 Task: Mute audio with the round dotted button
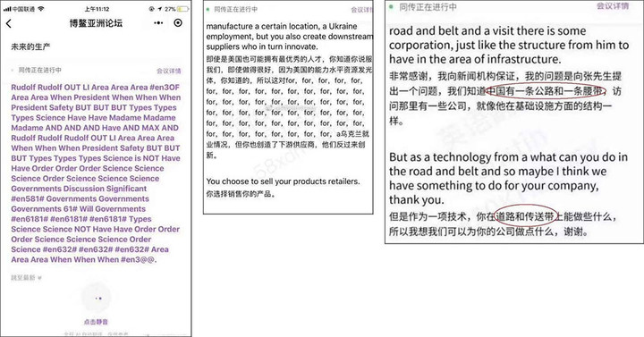click(98, 299)
